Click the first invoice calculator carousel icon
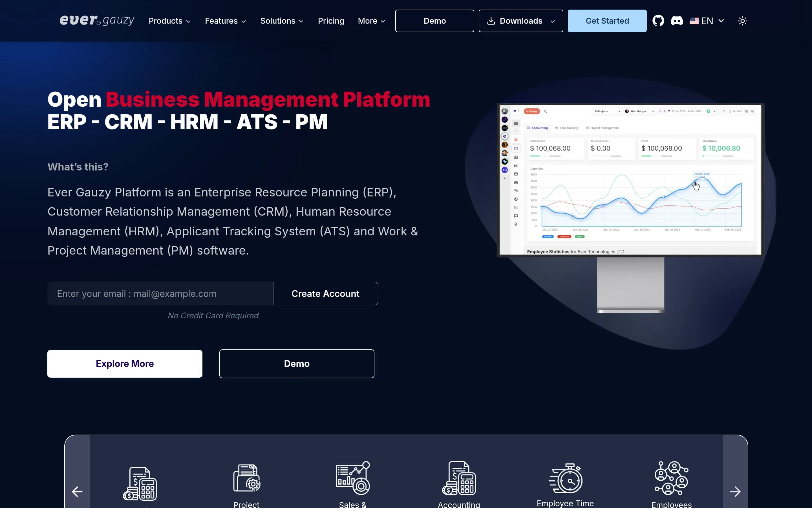812x508 pixels. pyautogui.click(x=140, y=483)
